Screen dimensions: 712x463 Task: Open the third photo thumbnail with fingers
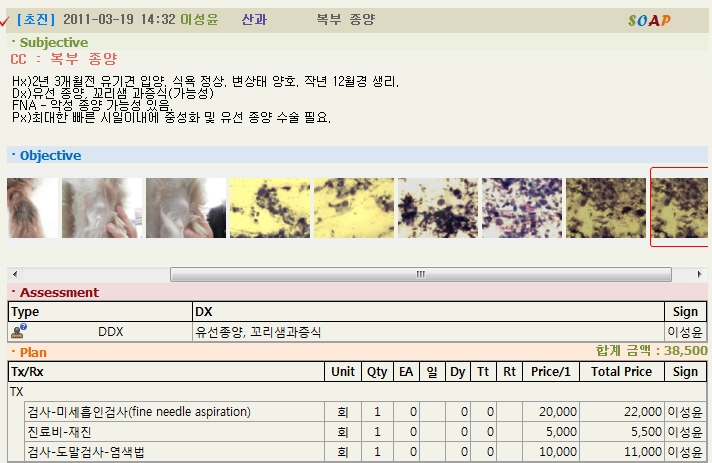186,208
